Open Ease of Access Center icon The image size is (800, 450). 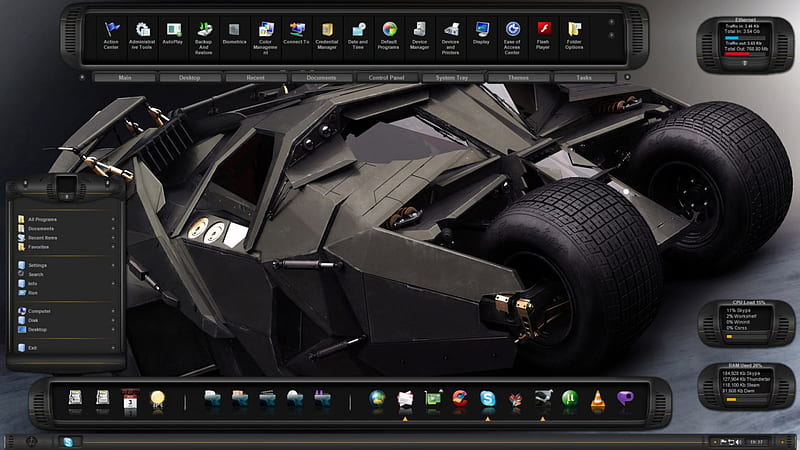tap(512, 38)
